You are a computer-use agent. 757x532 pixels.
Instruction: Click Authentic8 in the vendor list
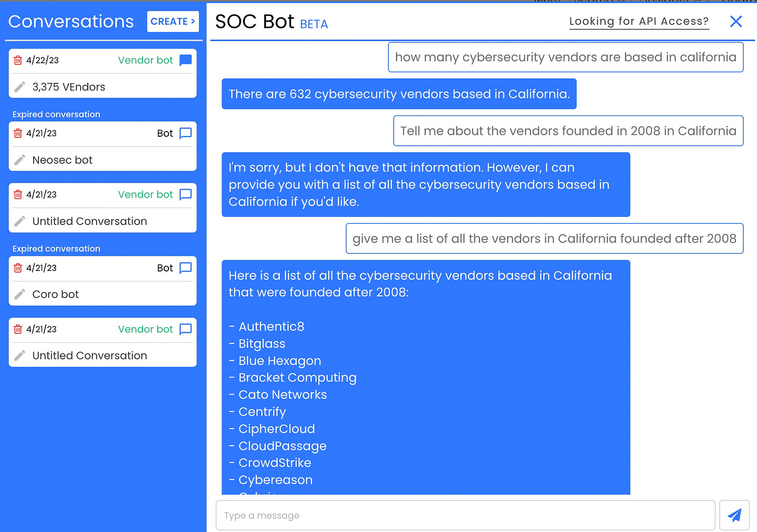[271, 327]
